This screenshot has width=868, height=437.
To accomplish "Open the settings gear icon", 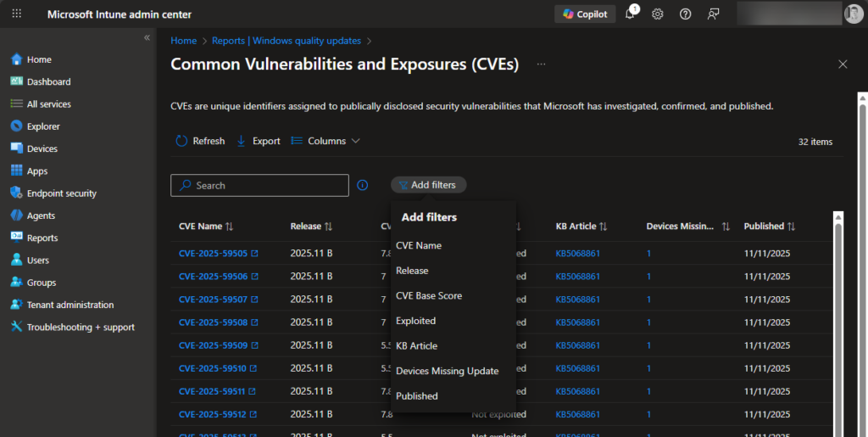I will [658, 14].
